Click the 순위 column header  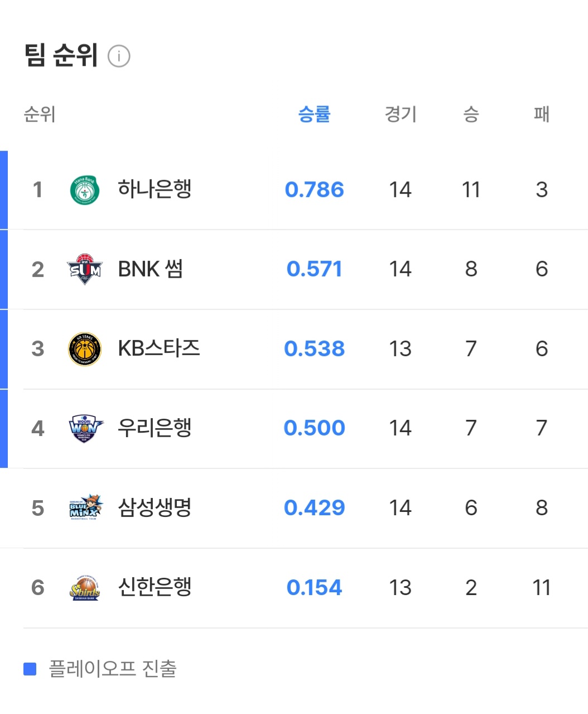[x=39, y=114]
